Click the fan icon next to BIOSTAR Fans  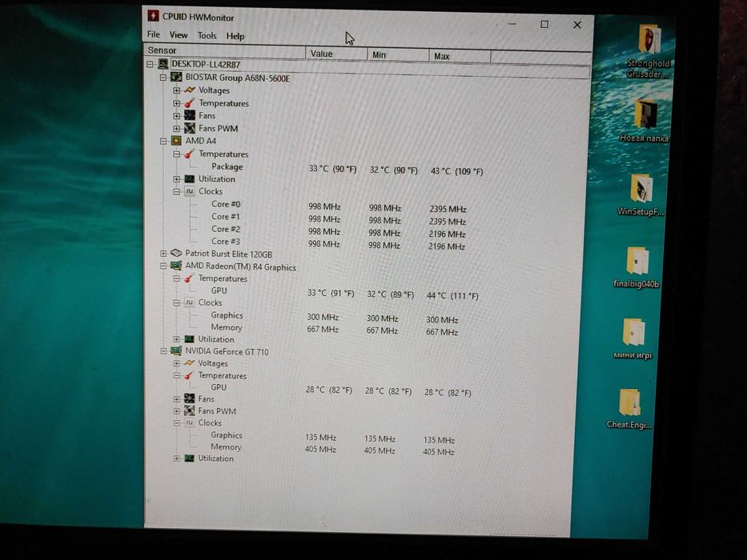coord(190,115)
